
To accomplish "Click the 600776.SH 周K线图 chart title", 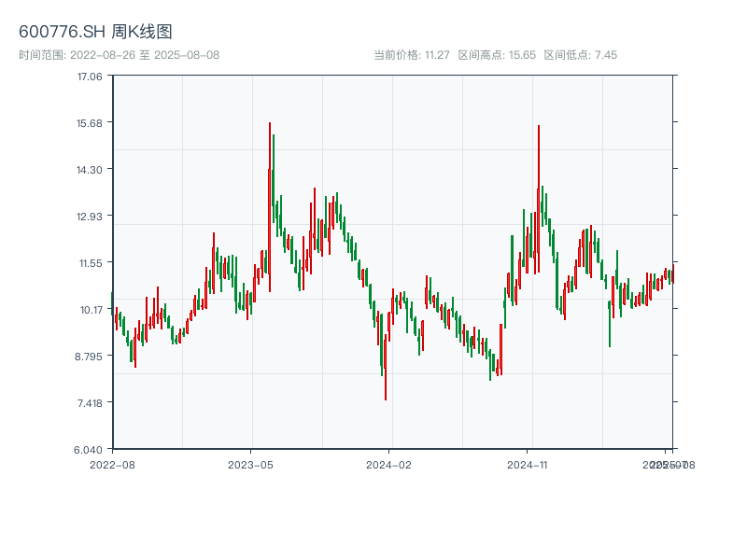I will [95, 33].
